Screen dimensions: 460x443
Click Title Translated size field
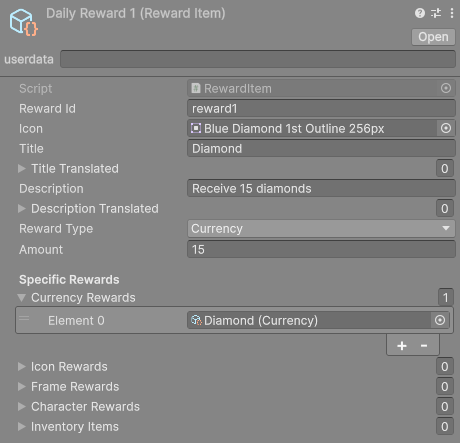(x=445, y=169)
